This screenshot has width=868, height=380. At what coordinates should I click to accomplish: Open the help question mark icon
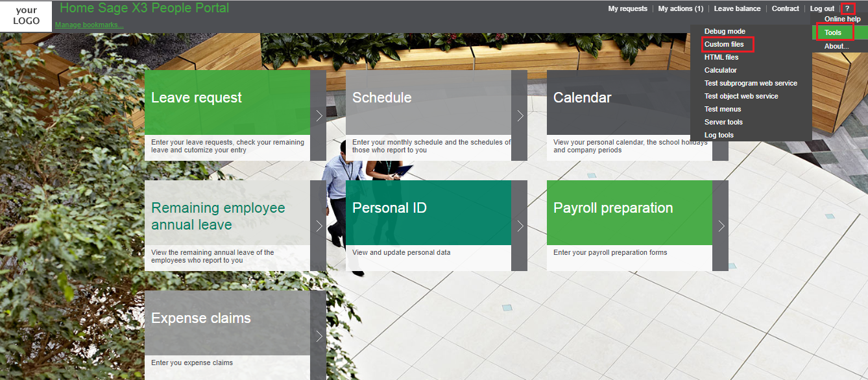848,8
